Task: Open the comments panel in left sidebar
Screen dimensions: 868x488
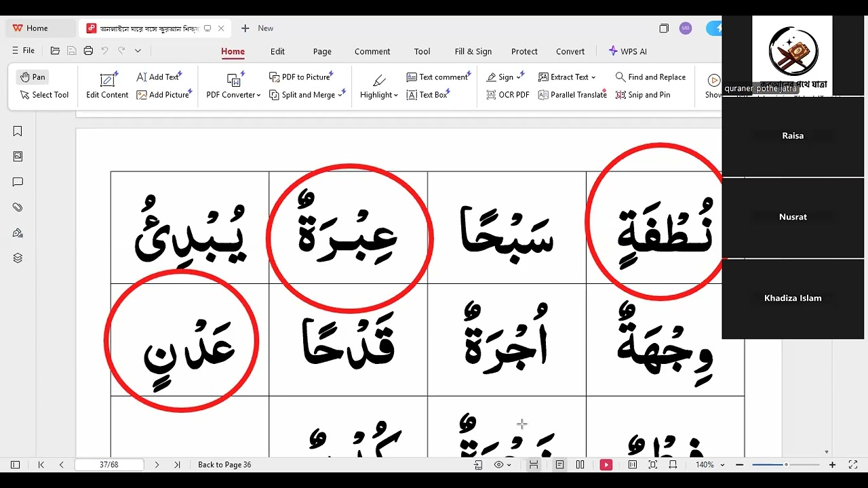Action: point(18,182)
